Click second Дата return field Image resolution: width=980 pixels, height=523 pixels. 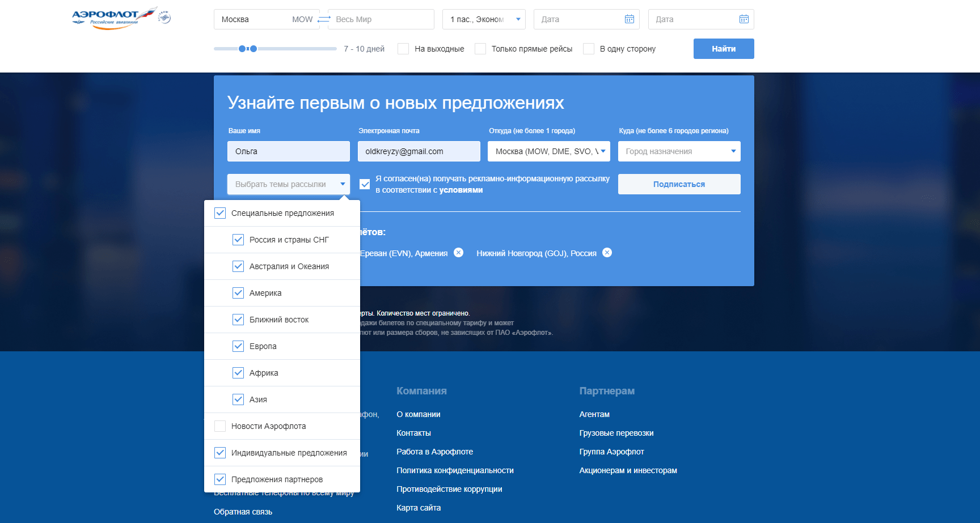click(x=701, y=19)
